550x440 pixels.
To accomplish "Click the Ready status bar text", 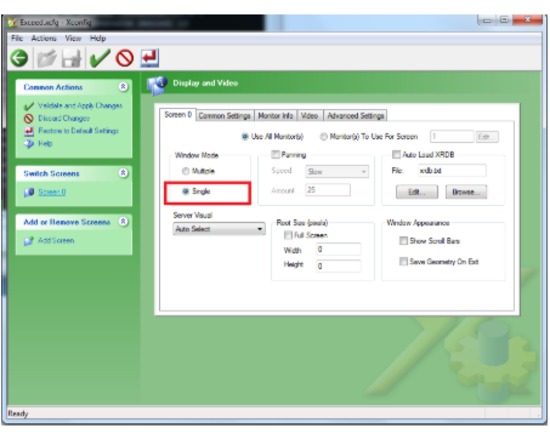I will [18, 414].
